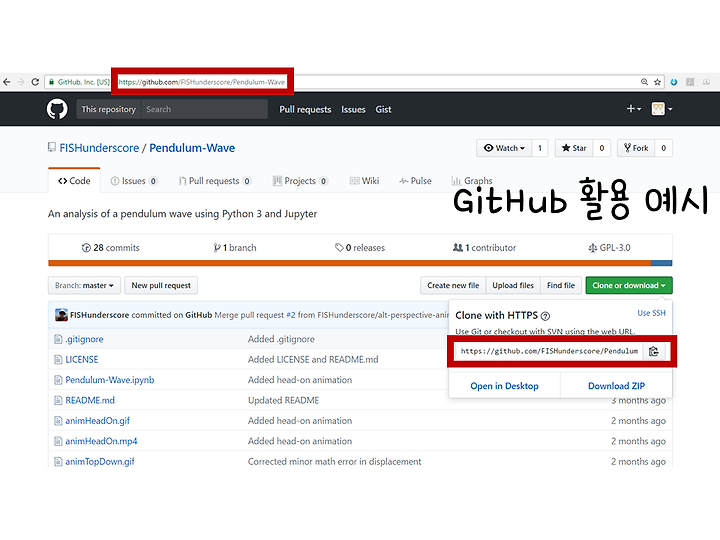
Task: Click the HTTPS clone URL field
Action: 549,351
